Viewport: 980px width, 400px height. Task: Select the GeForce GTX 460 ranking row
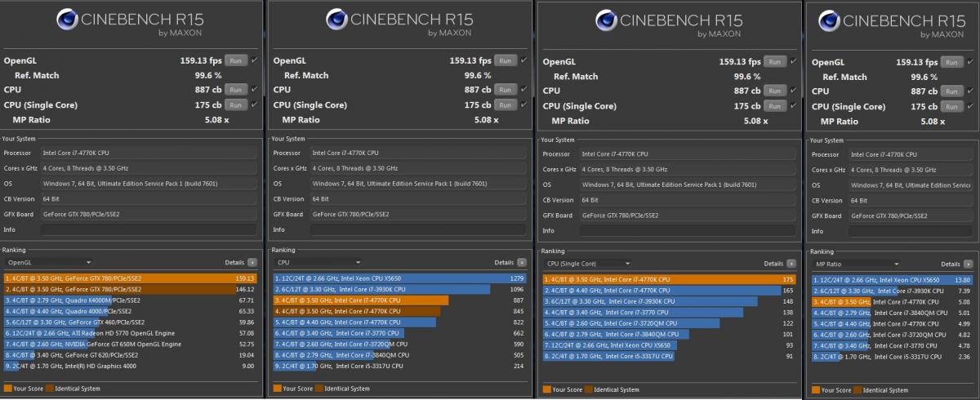click(130, 322)
